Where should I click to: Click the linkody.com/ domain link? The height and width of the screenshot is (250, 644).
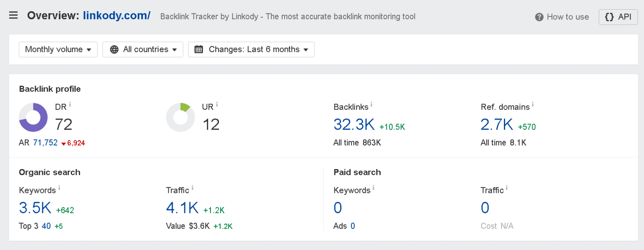(117, 15)
